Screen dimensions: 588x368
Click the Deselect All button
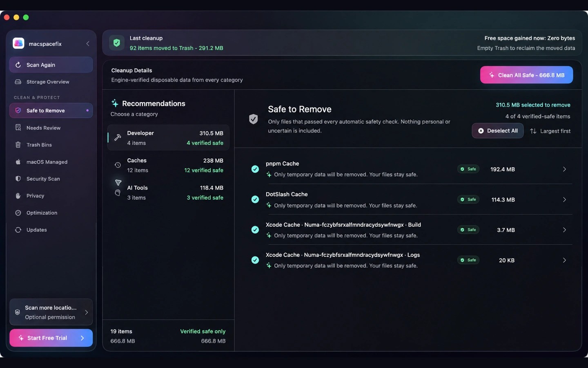[x=497, y=131]
